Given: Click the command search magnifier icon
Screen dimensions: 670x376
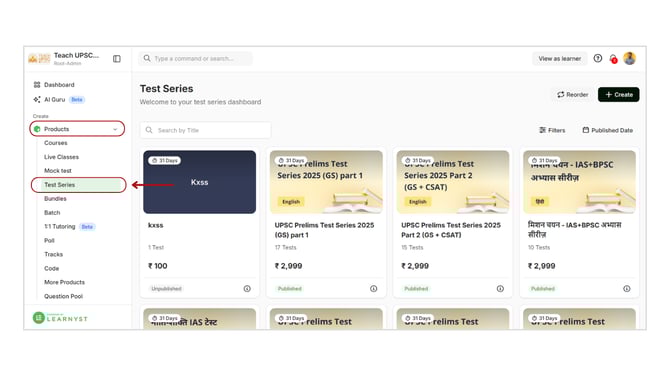Looking at the screenshot, I should pos(147,58).
